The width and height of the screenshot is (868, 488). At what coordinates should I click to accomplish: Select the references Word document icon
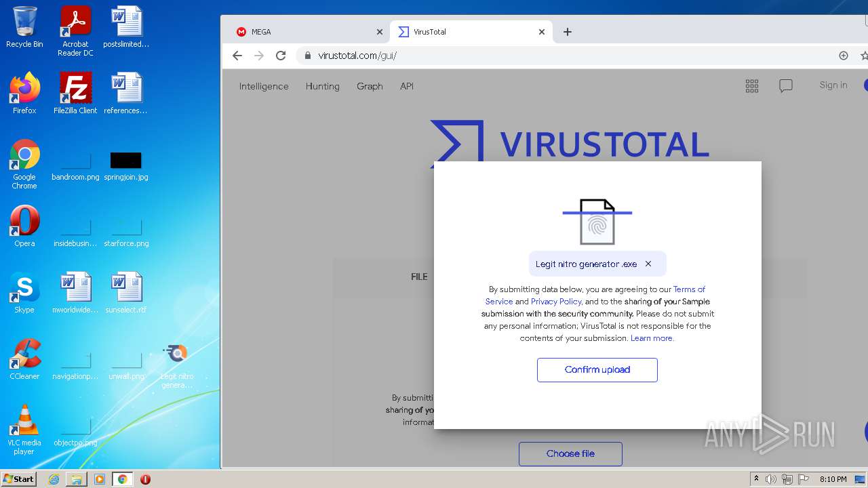tap(126, 94)
